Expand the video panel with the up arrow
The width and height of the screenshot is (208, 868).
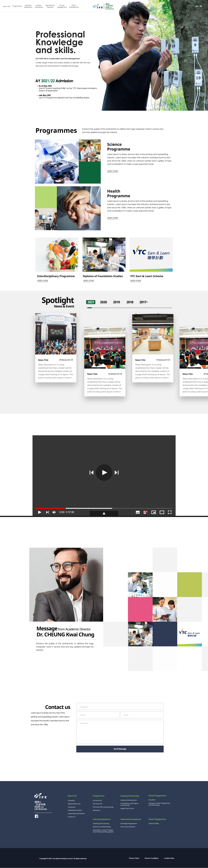pos(104,513)
